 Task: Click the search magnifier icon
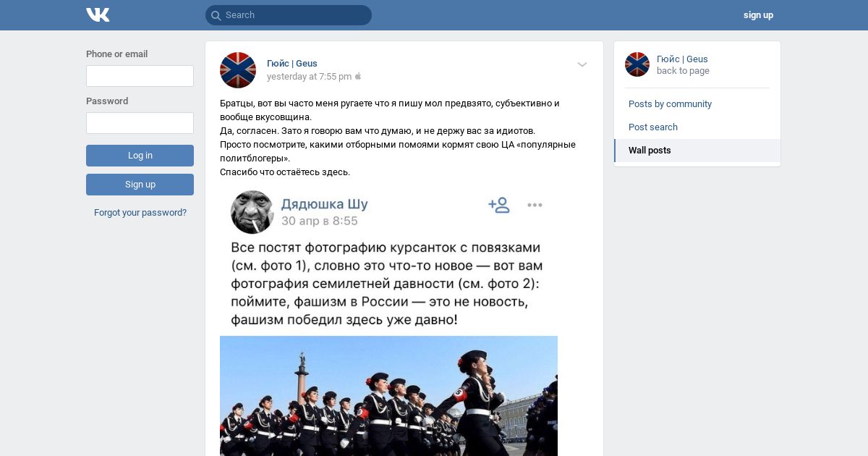(x=216, y=15)
